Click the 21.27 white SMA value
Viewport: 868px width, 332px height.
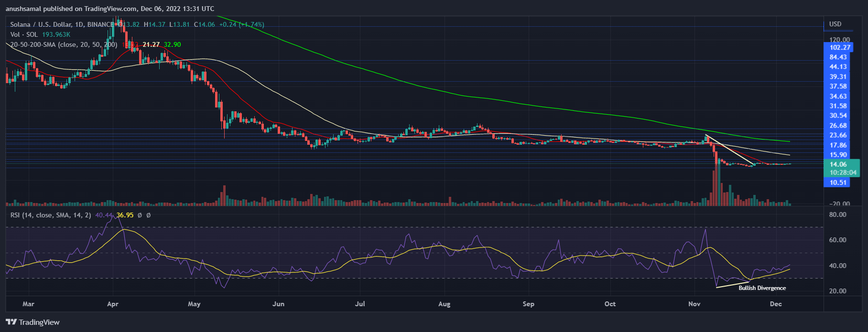(151, 44)
